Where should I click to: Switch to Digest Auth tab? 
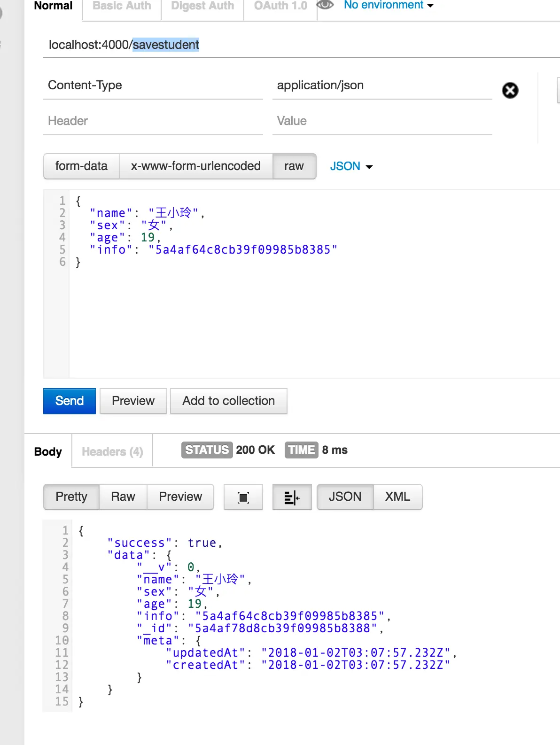[202, 7]
